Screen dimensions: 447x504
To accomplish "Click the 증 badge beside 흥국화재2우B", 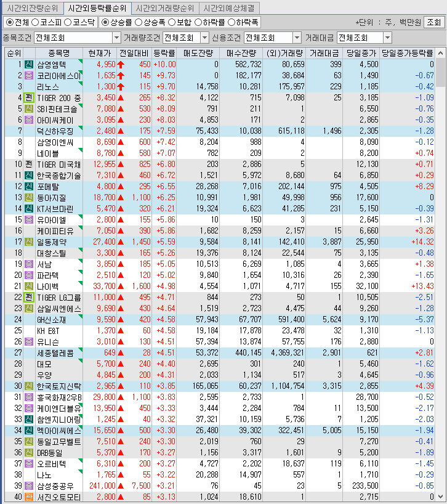I will click(x=29, y=397).
